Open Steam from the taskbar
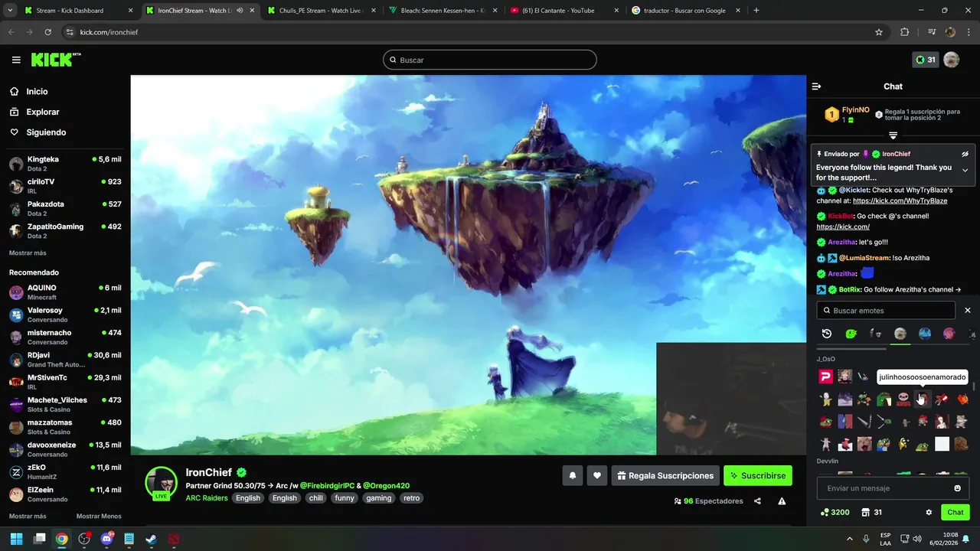980x551 pixels. pos(152,539)
